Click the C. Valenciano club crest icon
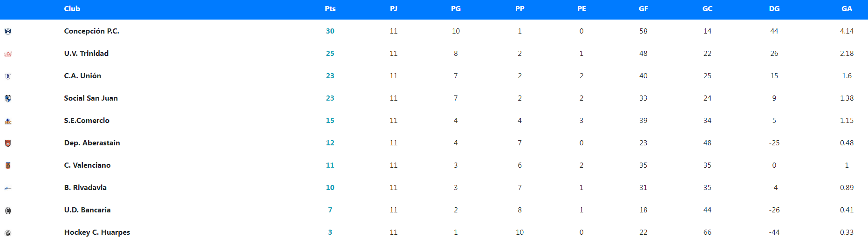Image resolution: width=868 pixels, height=245 pixels. coord(8,165)
